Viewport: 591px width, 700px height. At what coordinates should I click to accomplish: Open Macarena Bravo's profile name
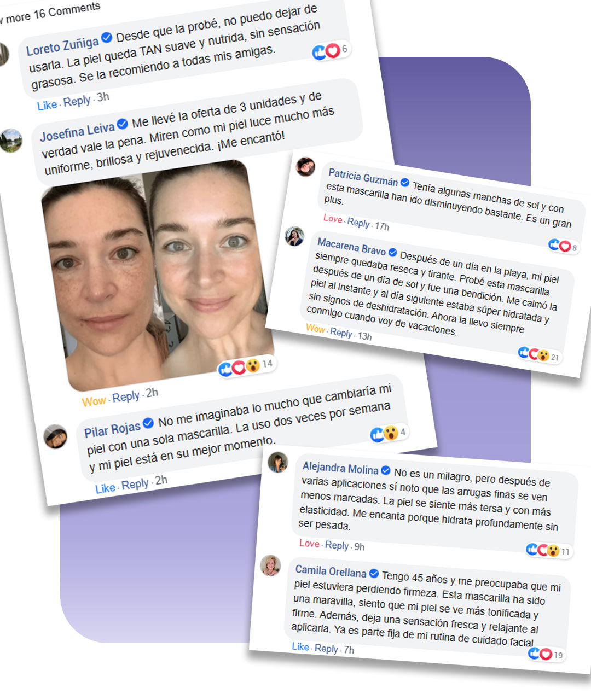point(351,246)
